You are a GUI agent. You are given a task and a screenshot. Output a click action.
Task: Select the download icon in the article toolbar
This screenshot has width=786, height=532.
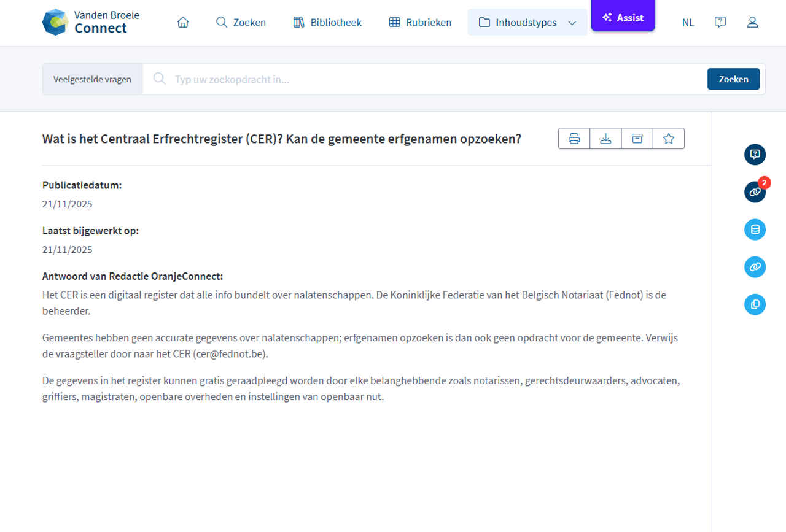click(605, 139)
